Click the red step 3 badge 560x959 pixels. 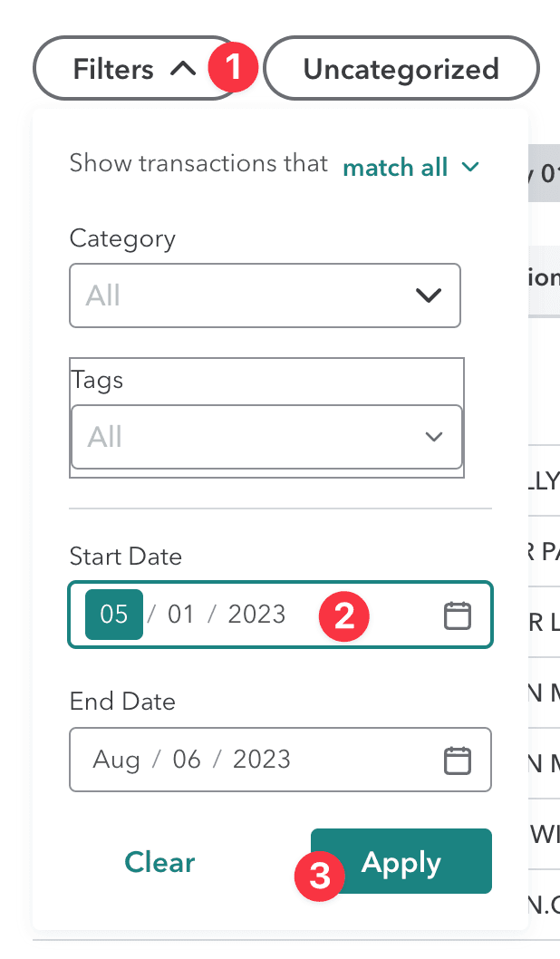319,877
